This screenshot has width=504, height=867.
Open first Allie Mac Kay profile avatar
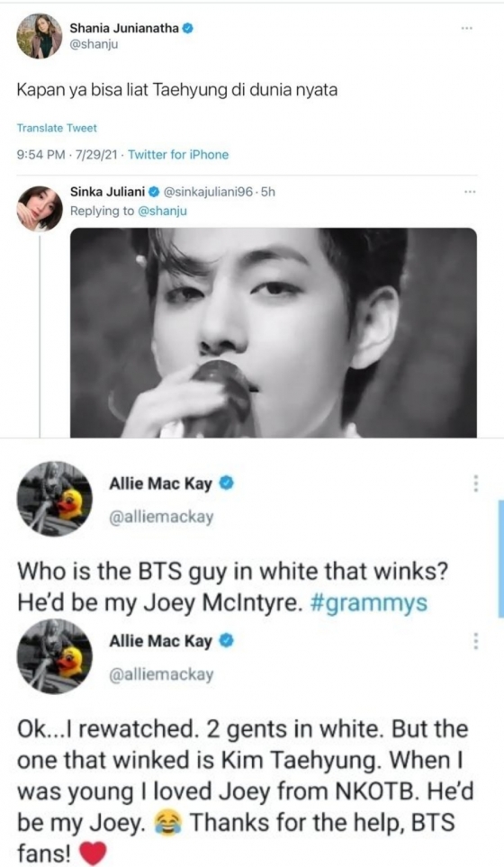tap(55, 500)
